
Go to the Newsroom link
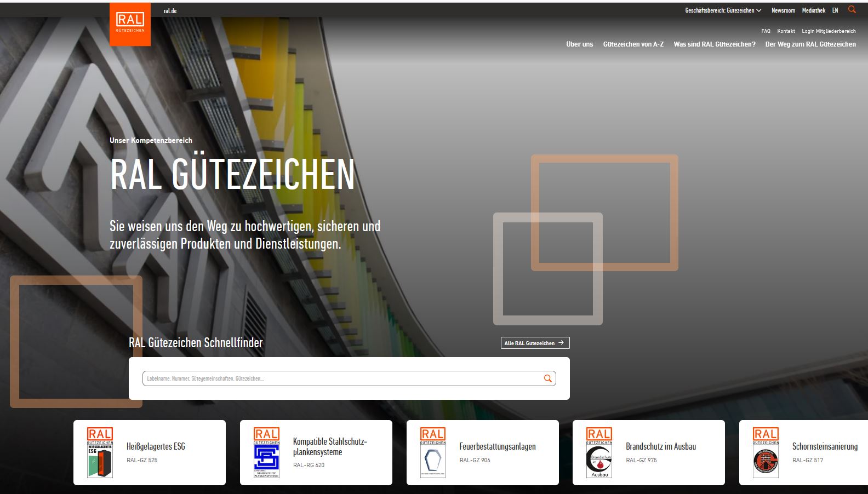click(x=783, y=10)
